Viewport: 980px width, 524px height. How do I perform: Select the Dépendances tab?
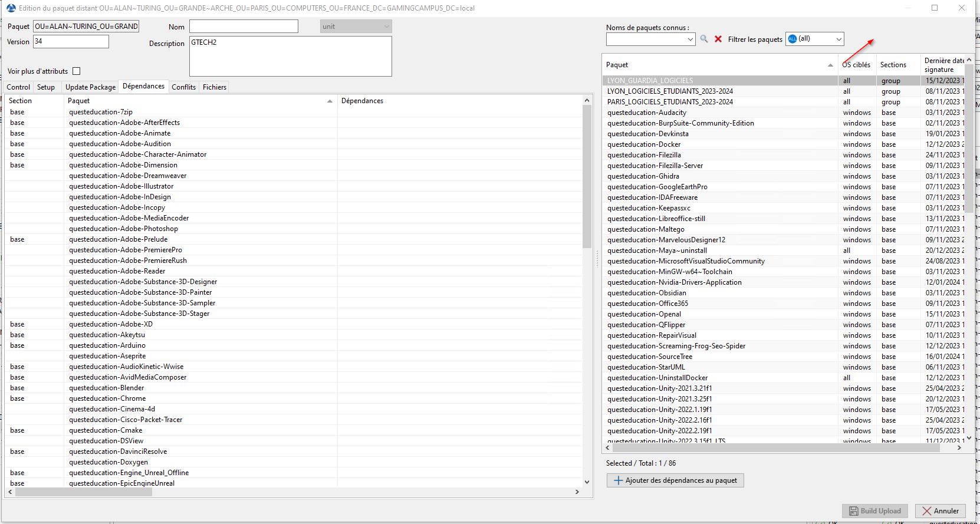click(x=144, y=86)
